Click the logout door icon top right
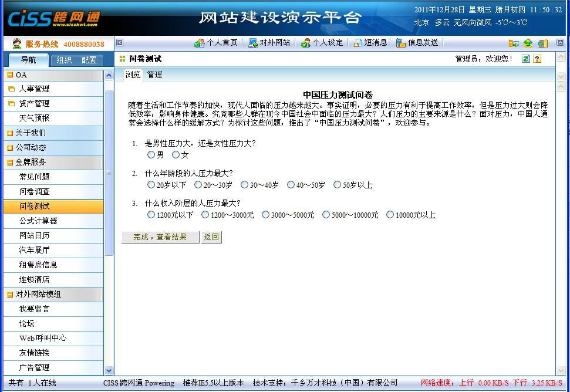 (x=543, y=42)
